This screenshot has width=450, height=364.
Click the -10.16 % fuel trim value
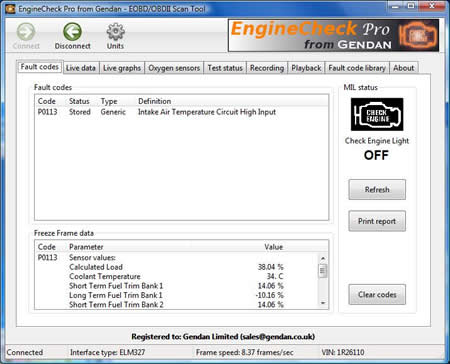click(x=269, y=295)
